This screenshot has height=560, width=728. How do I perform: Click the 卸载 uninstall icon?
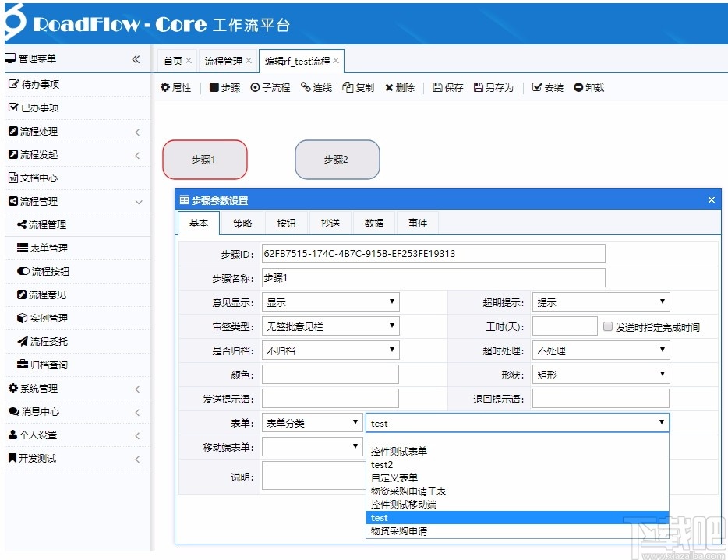[587, 87]
